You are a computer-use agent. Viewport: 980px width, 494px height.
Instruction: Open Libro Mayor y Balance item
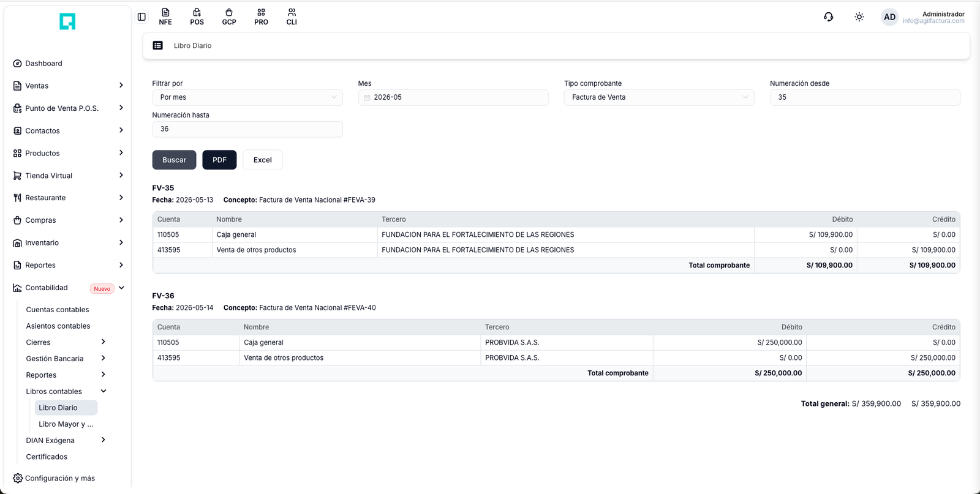[66, 424]
